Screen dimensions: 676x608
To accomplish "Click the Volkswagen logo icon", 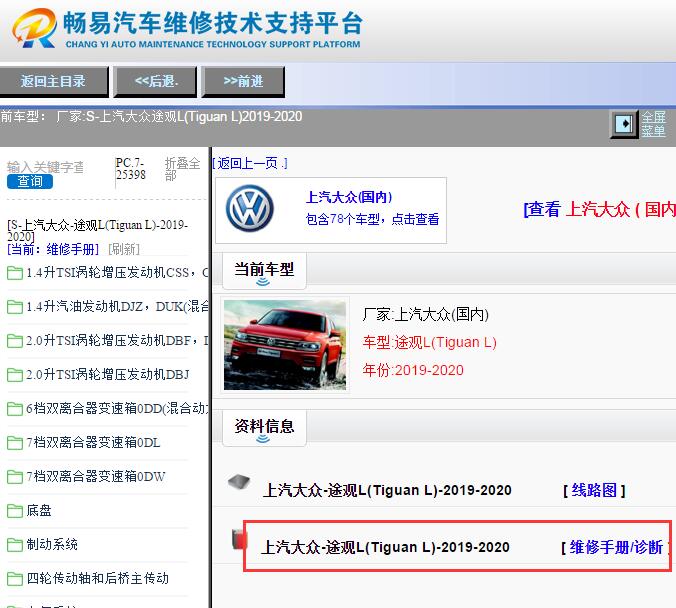I will point(250,209).
